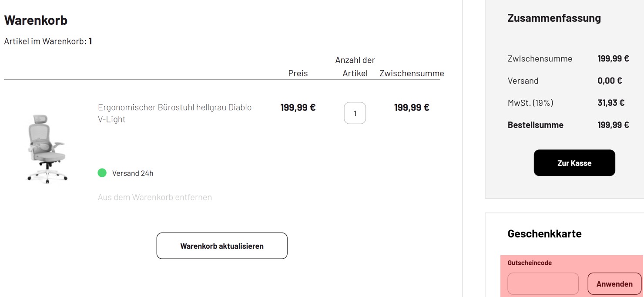644x297 pixels.
Task: Select the Bestellsumme total of 199,99 €
Action: click(613, 125)
